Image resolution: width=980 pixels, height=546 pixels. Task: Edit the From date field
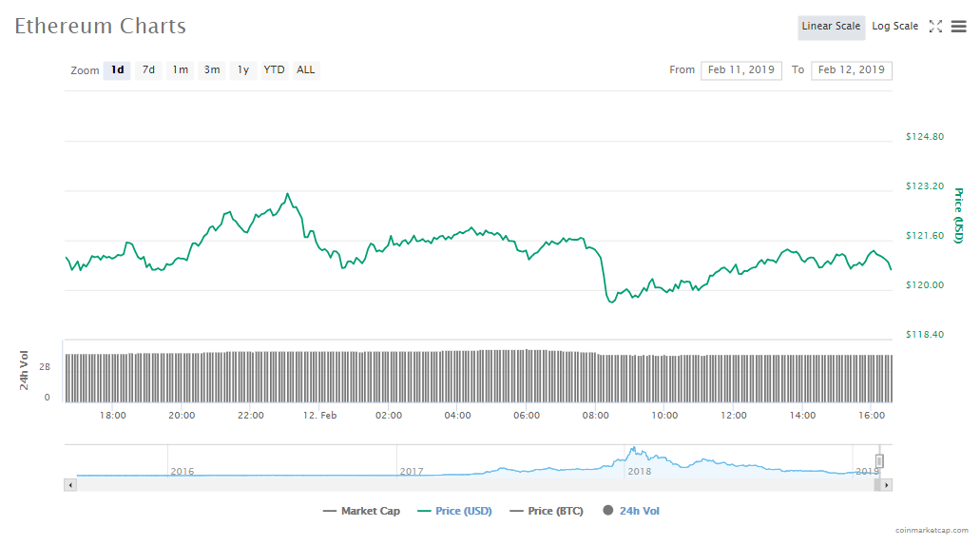741,70
